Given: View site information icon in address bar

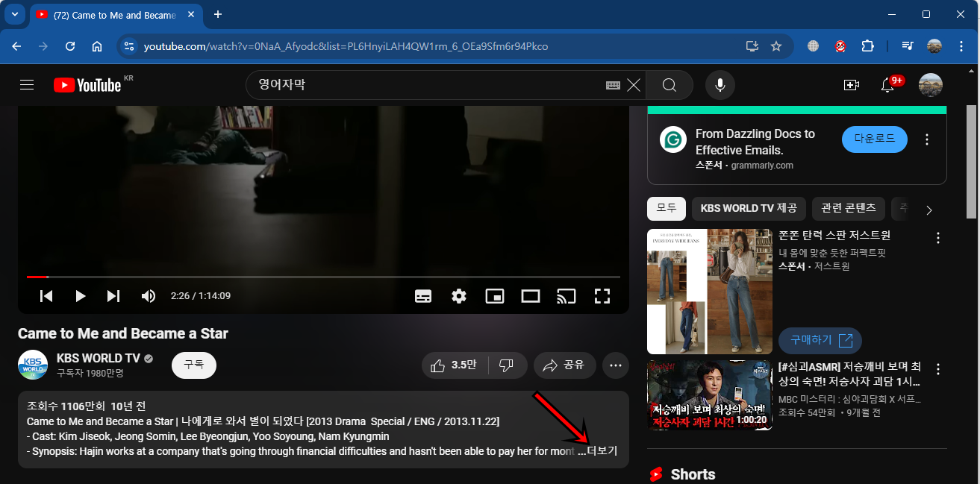Looking at the screenshot, I should [x=129, y=46].
